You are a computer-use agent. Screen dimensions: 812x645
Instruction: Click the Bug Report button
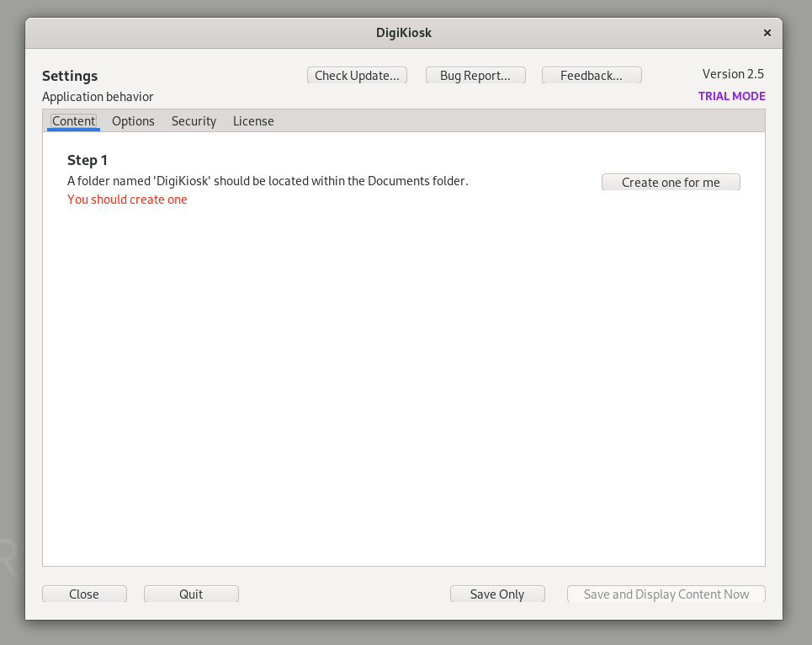tap(475, 76)
